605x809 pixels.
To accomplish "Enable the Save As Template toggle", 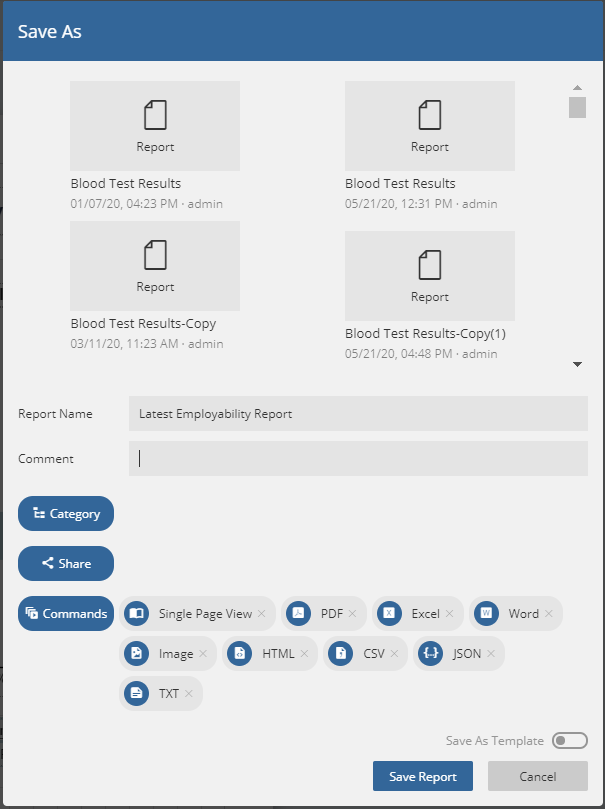I will tap(570, 741).
